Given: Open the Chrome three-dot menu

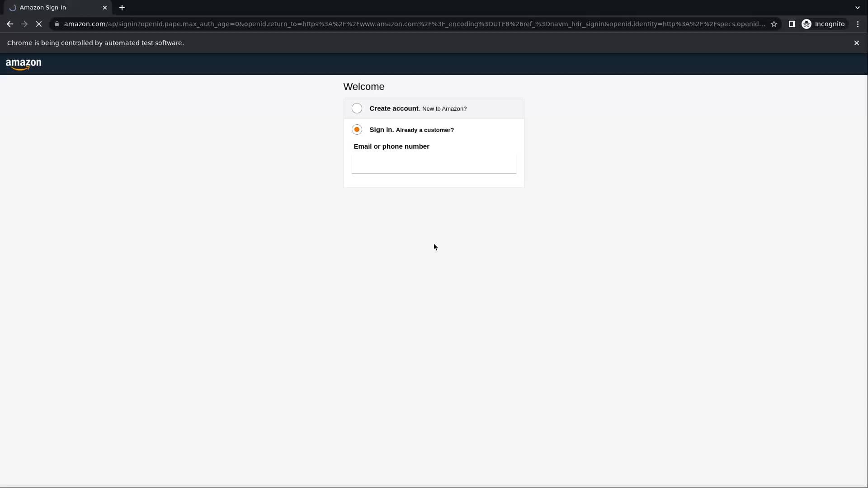Looking at the screenshot, I should (x=858, y=24).
